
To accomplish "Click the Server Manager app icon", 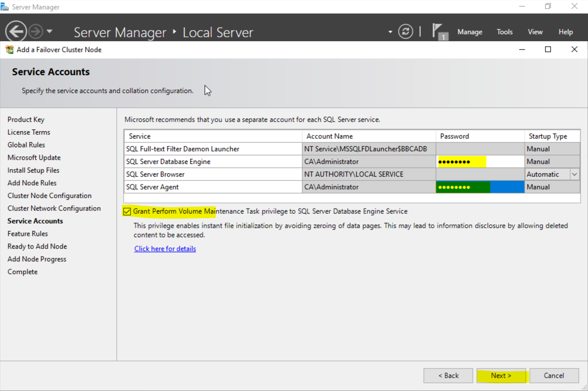I will 4,6.
